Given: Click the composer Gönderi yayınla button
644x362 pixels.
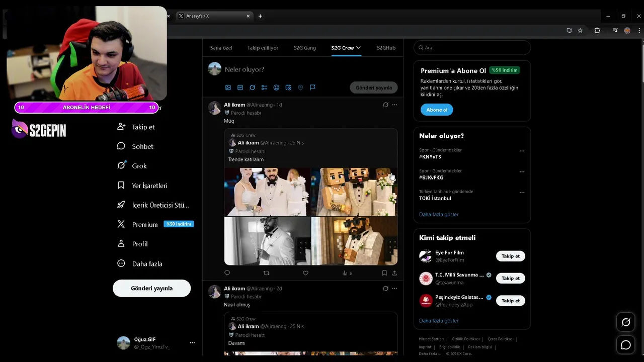Looking at the screenshot, I should 374,87.
